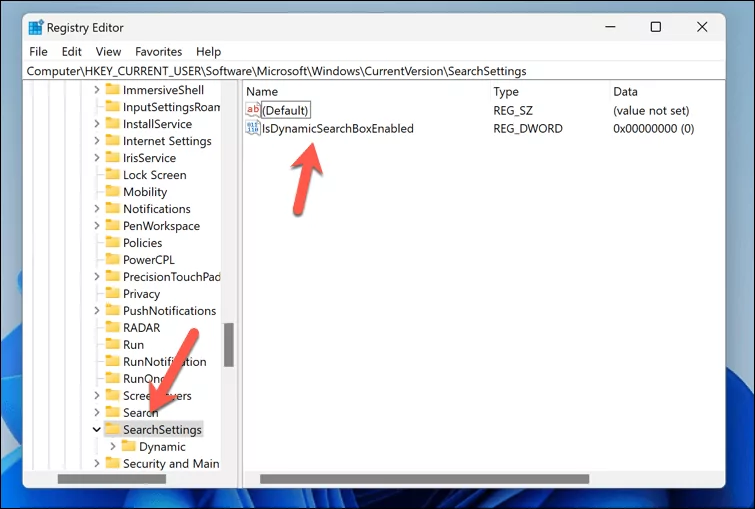
Task: Expand the Internet Settings key
Action: (97, 141)
